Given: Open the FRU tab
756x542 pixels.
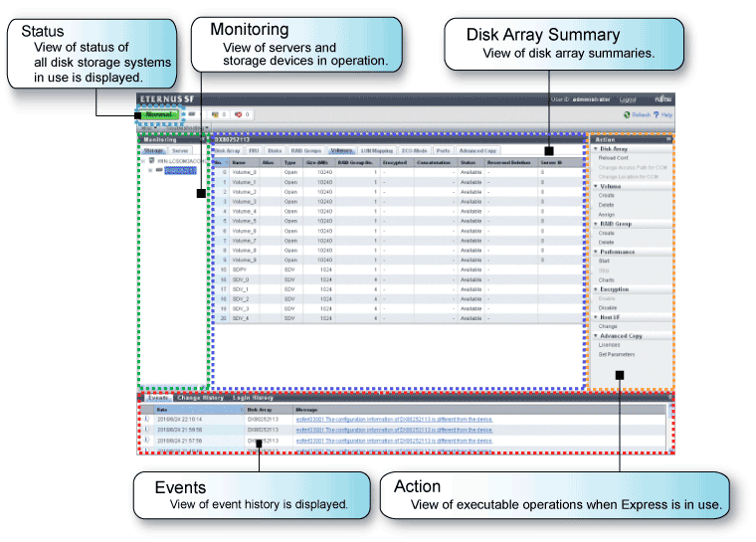Looking at the screenshot, I should pyautogui.click(x=254, y=151).
